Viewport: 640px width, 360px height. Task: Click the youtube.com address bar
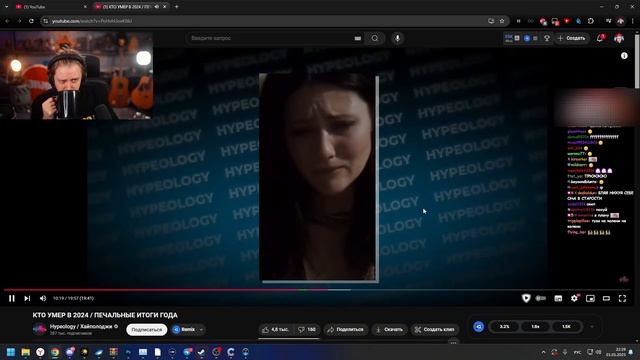265,21
